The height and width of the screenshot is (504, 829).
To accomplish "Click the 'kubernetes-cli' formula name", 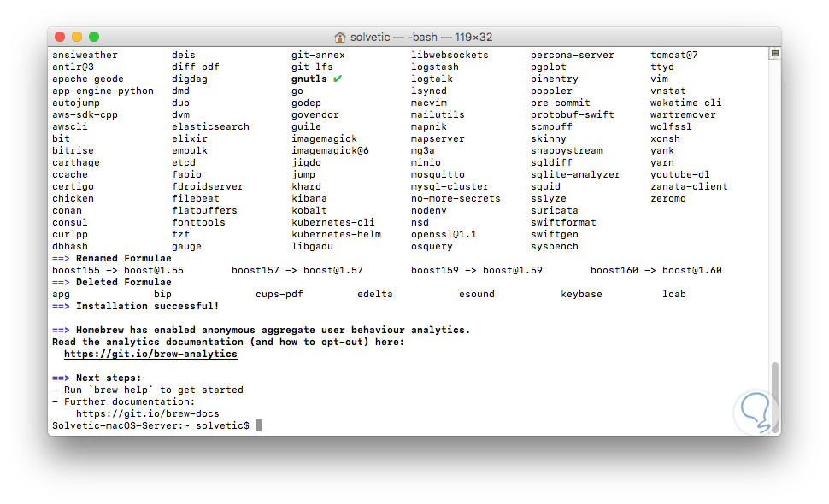I will click(x=333, y=222).
